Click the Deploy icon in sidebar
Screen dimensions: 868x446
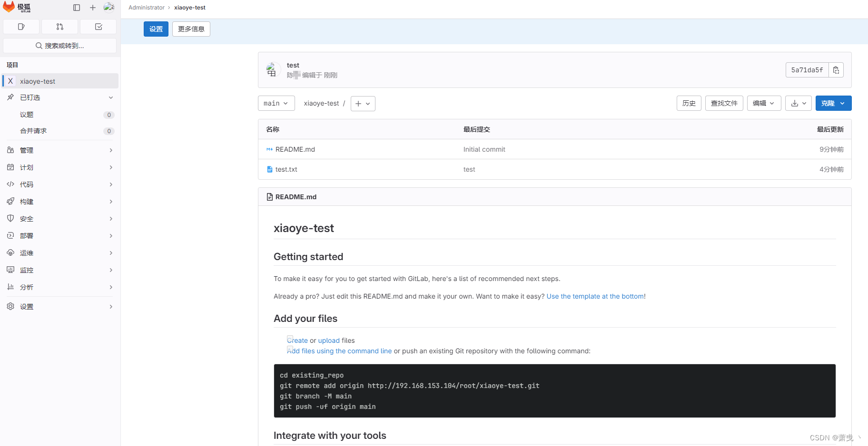[10, 235]
